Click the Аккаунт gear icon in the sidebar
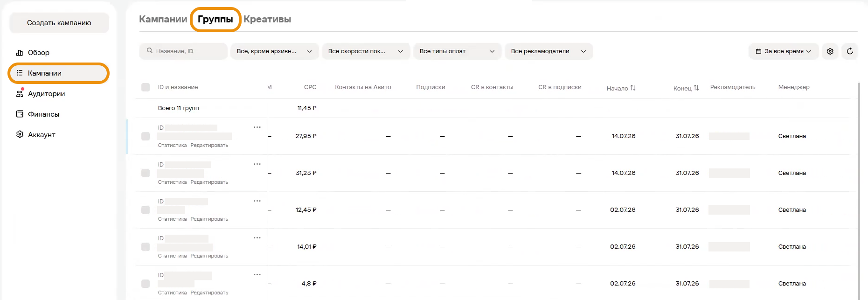Screen dimensions: 868x300 (20, 135)
